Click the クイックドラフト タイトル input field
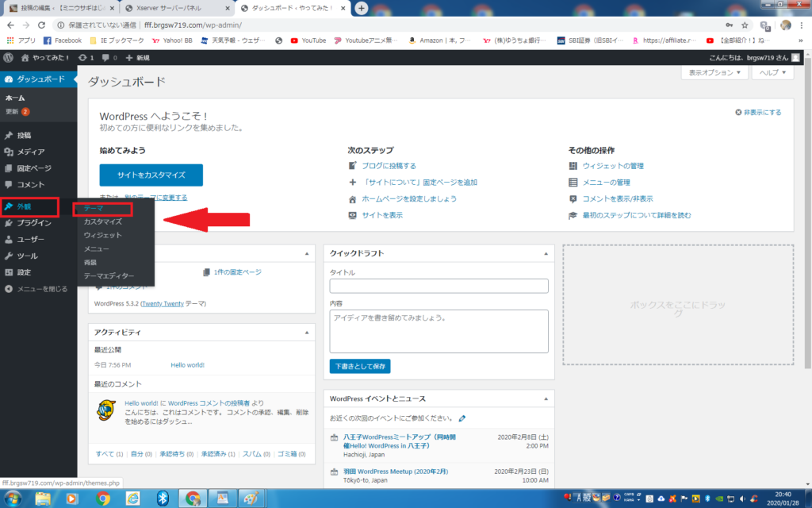Image resolution: width=812 pixels, height=508 pixels. [x=439, y=286]
